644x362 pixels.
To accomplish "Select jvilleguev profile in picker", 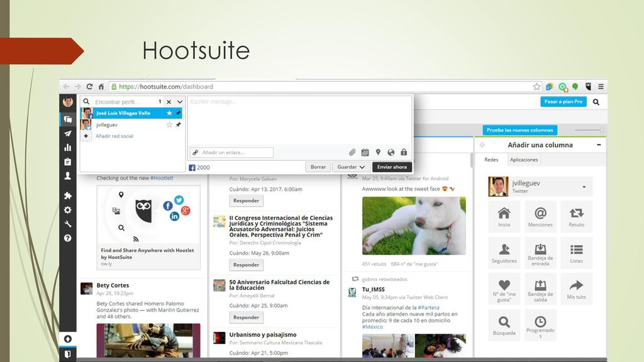I will (131, 125).
